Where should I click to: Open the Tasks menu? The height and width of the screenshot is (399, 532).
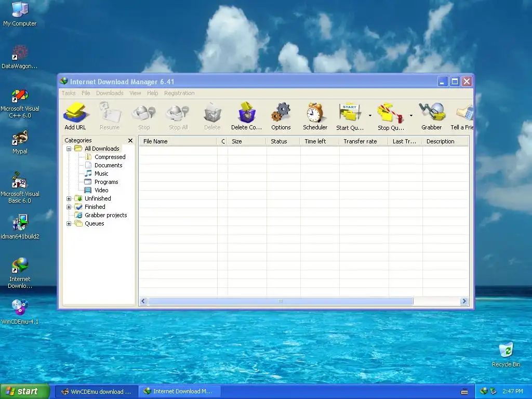click(69, 93)
